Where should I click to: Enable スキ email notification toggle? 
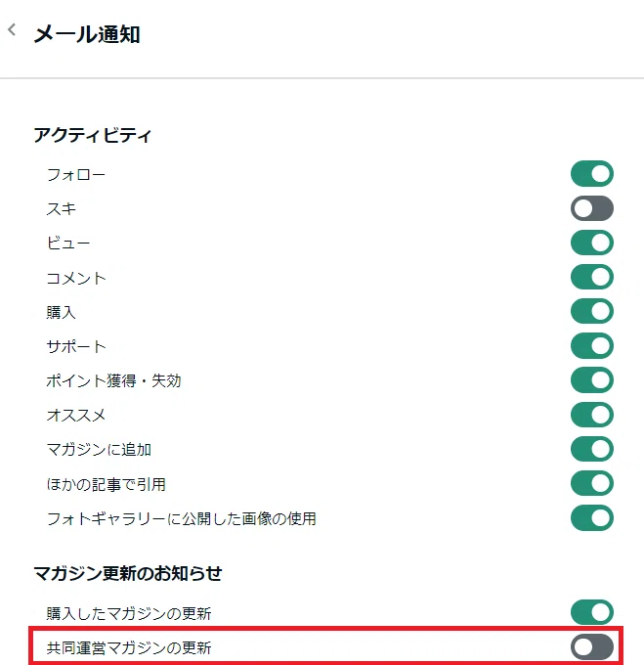point(592,208)
